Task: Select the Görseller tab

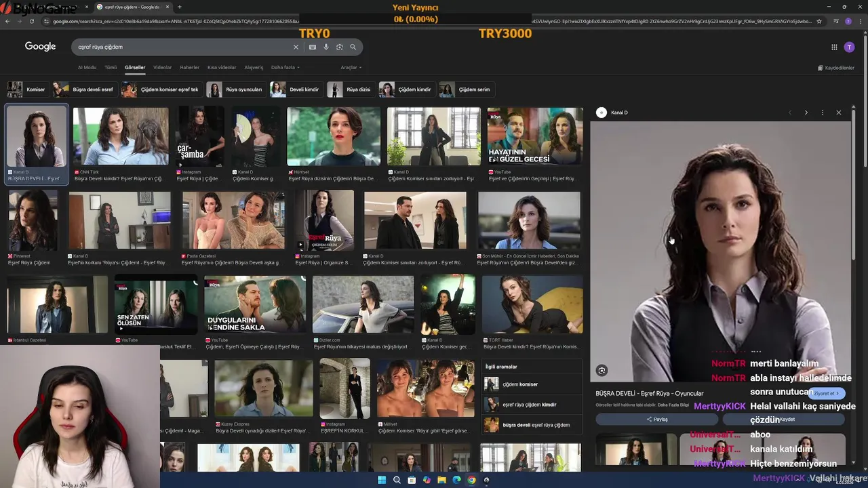Action: pos(135,67)
